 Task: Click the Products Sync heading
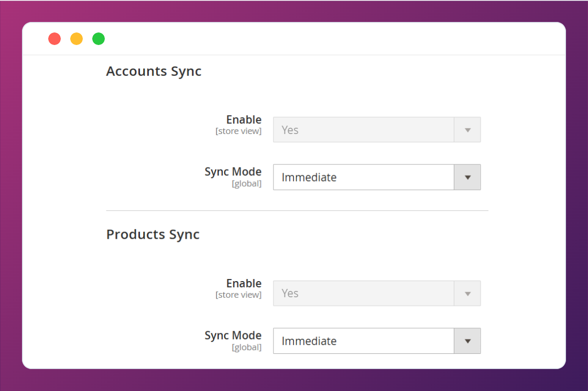(x=153, y=235)
